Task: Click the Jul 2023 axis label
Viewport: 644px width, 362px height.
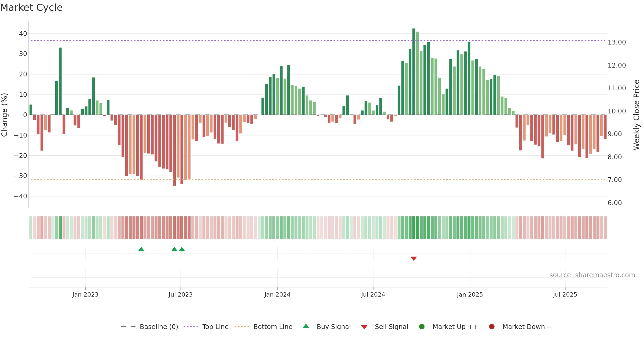Action: 181,294
